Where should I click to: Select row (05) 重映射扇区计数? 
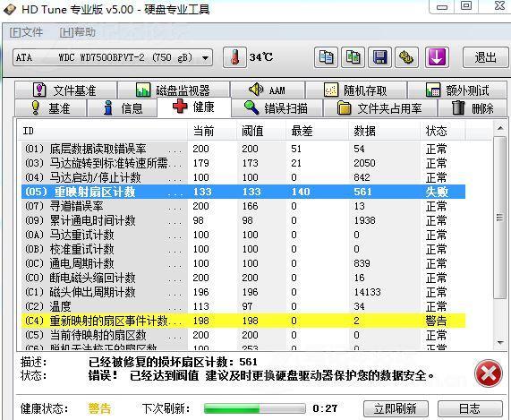243,192
